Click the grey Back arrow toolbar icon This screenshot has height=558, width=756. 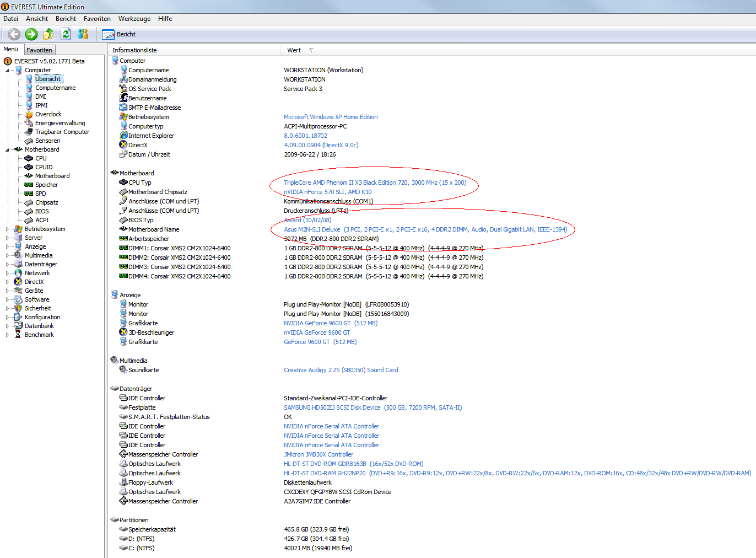14,34
